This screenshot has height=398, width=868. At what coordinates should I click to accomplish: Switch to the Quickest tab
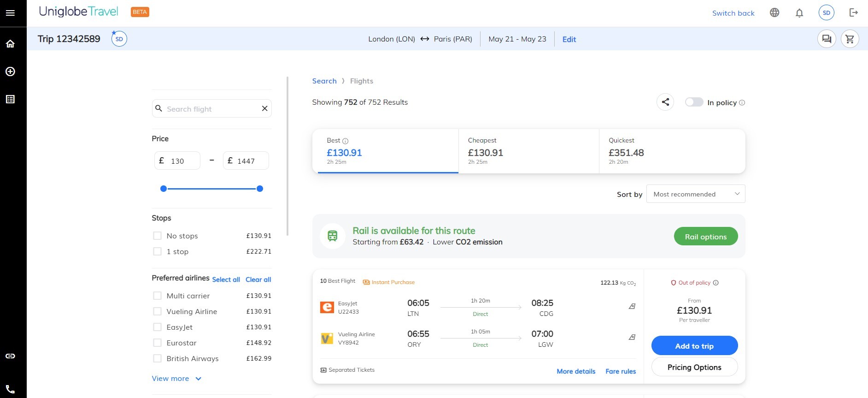click(x=672, y=151)
